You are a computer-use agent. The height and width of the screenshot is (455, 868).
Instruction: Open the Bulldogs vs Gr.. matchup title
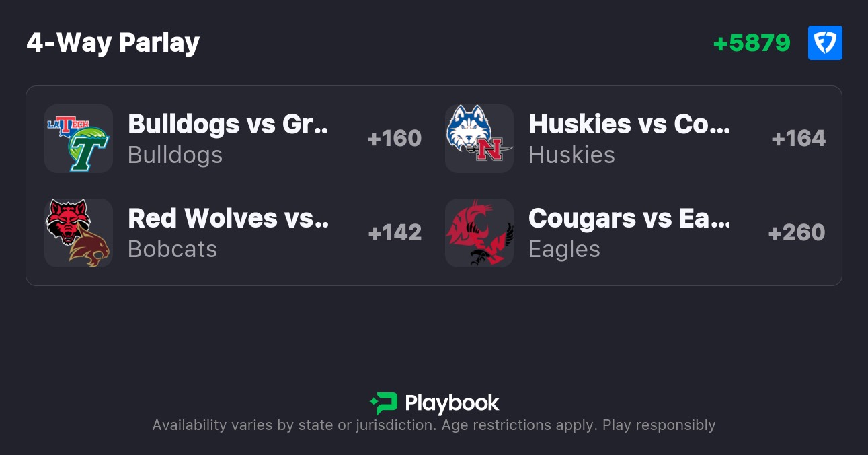(x=228, y=124)
